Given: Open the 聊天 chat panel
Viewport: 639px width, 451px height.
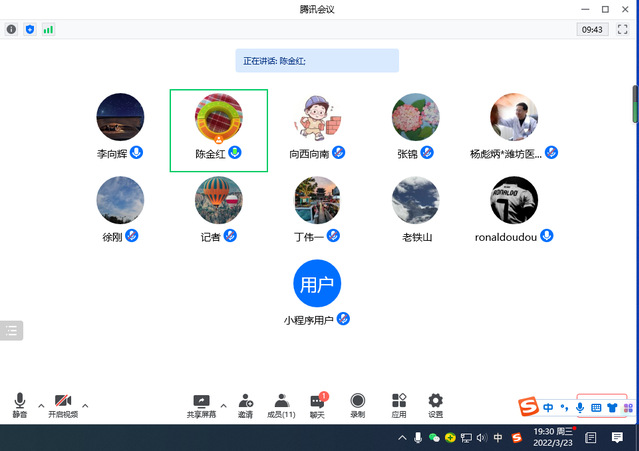Looking at the screenshot, I should coord(318,403).
